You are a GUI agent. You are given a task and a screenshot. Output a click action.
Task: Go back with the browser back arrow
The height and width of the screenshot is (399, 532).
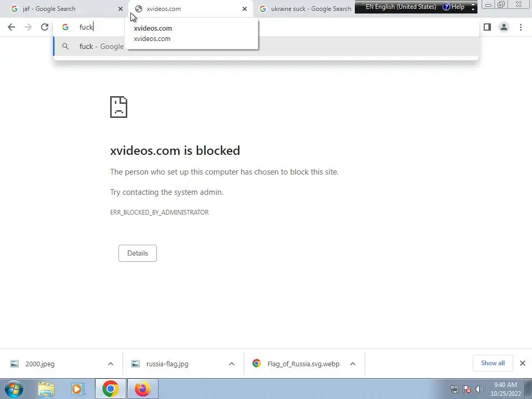pyautogui.click(x=11, y=27)
